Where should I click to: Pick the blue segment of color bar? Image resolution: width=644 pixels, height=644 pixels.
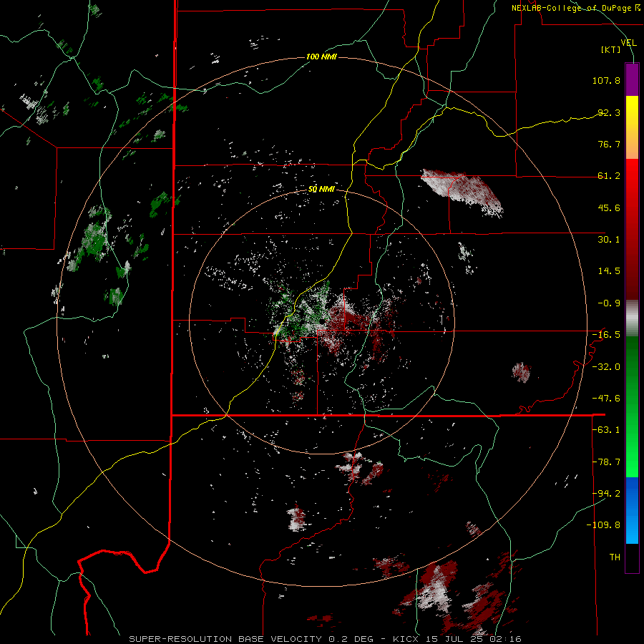(632, 510)
